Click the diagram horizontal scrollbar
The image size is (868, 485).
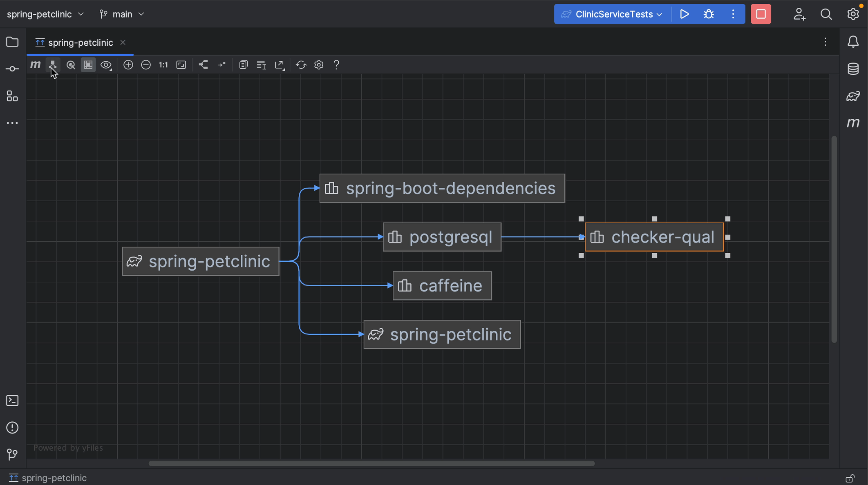(371, 463)
